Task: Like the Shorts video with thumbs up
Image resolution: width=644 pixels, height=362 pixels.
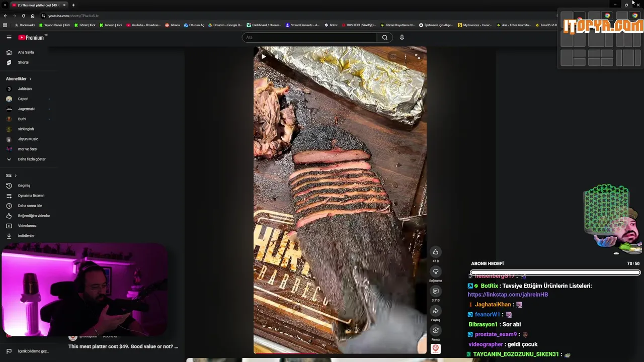Action: [x=436, y=252]
